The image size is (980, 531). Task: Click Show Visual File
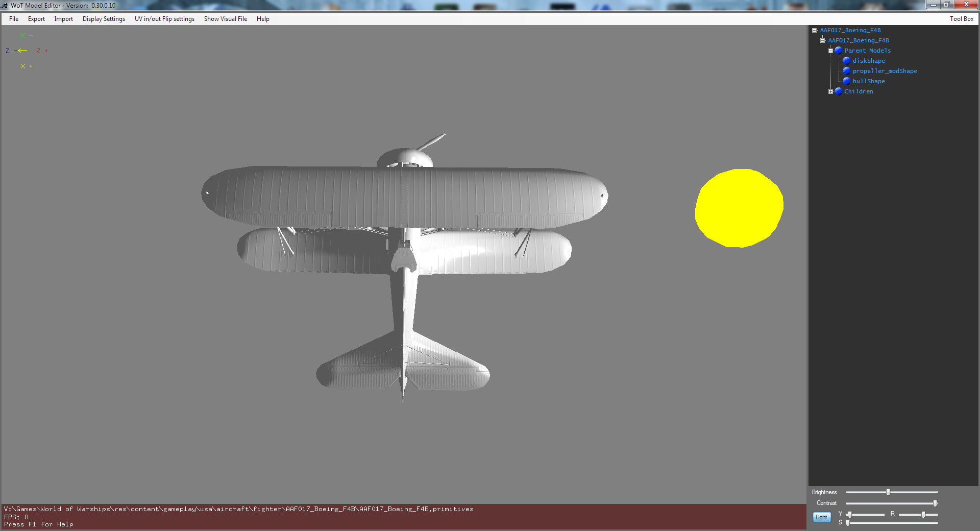225,19
